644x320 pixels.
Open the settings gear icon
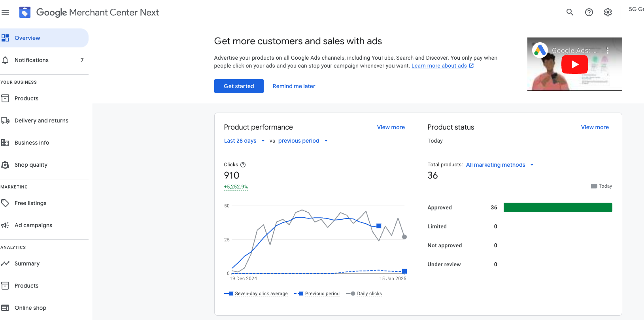click(x=608, y=12)
